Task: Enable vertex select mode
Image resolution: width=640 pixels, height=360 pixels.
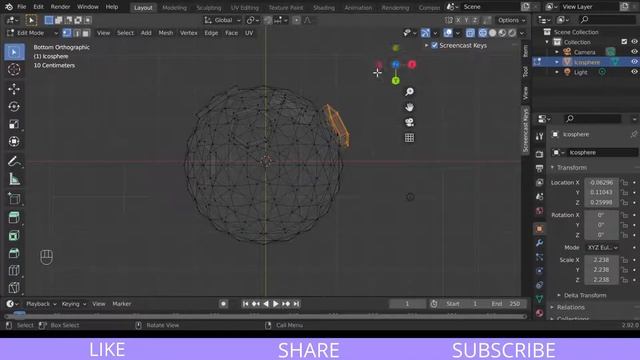Action: tap(67, 33)
